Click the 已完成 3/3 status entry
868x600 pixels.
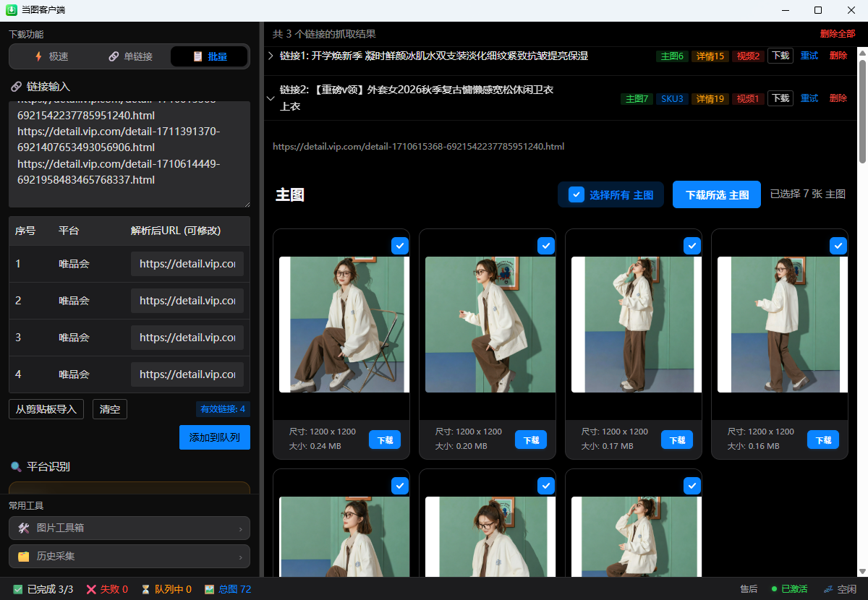43,589
